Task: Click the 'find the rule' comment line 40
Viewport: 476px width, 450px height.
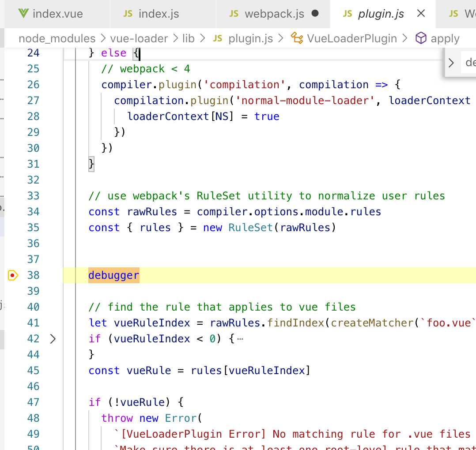Action: point(222,307)
